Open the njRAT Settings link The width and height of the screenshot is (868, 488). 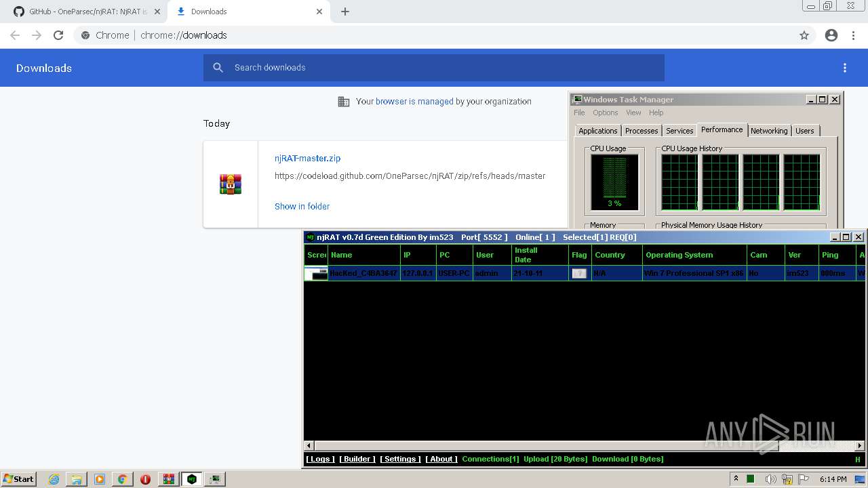click(x=400, y=459)
